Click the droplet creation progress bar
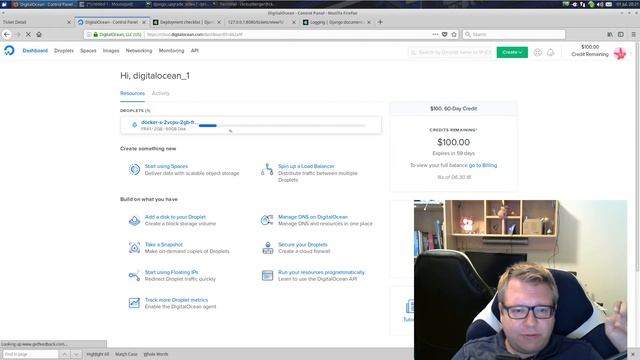This screenshot has height=360, width=640. (282, 126)
